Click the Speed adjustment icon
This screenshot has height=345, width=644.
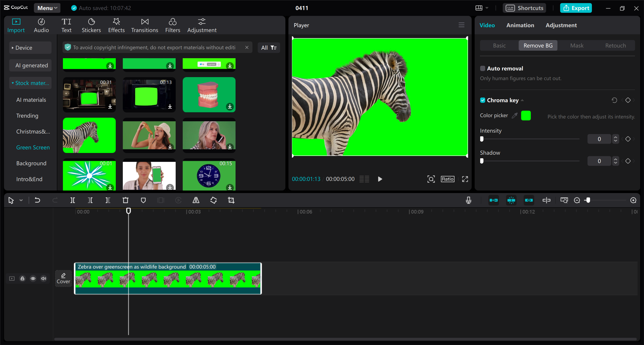pyautogui.click(x=178, y=200)
